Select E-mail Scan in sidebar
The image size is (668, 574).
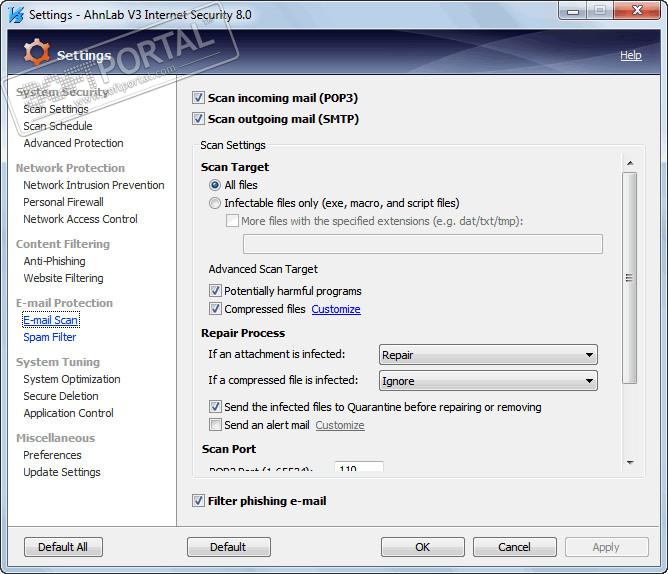tap(51, 320)
